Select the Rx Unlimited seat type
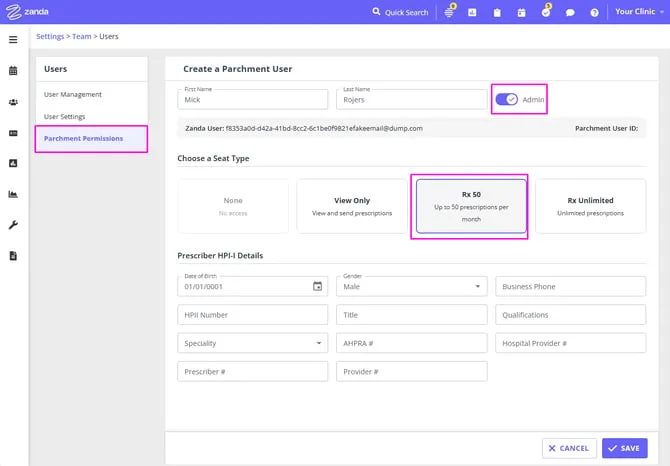The image size is (670, 466). [x=591, y=206]
